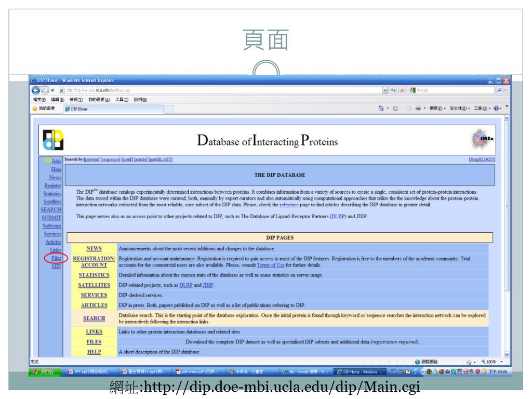Open the MIF link in the sidebar
532x399 pixels.
(56, 266)
